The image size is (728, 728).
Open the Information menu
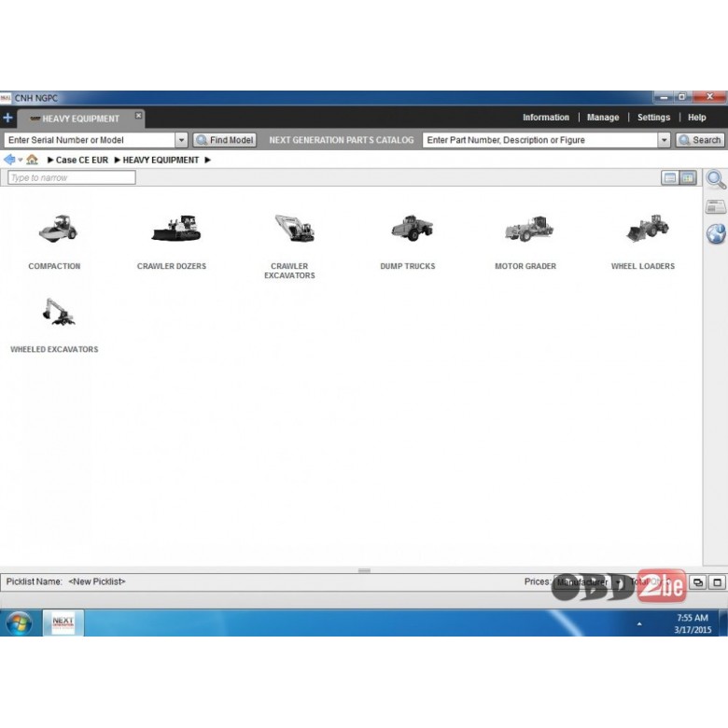pyautogui.click(x=546, y=118)
